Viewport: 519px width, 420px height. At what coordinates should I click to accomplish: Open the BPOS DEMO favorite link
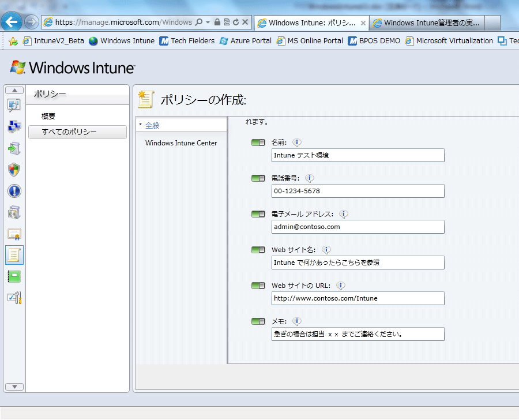[x=374, y=41]
